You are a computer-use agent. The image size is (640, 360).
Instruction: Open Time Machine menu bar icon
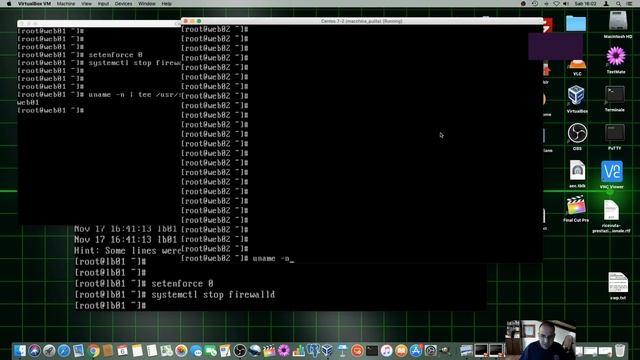point(535,4)
